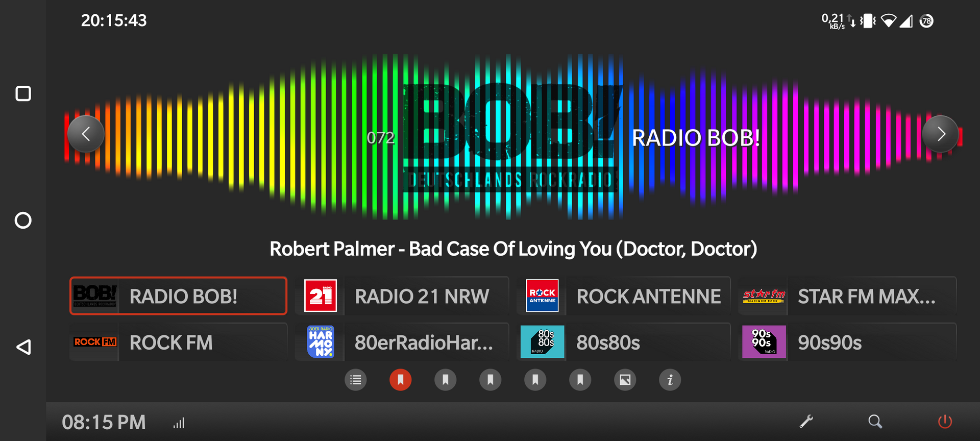Tap the 80s80s station logo
The width and height of the screenshot is (980, 441).
[x=542, y=342]
